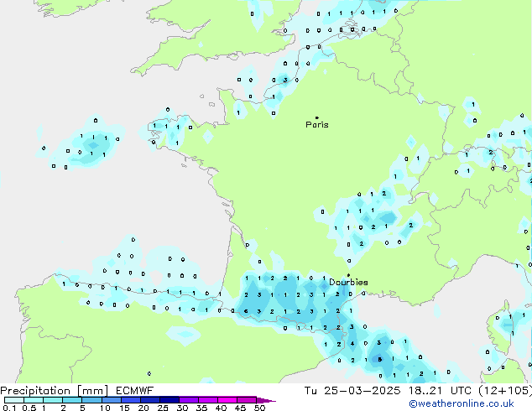This screenshot has height=411, width=532.
Task: Click legend value 25
Action: [x=163, y=408]
